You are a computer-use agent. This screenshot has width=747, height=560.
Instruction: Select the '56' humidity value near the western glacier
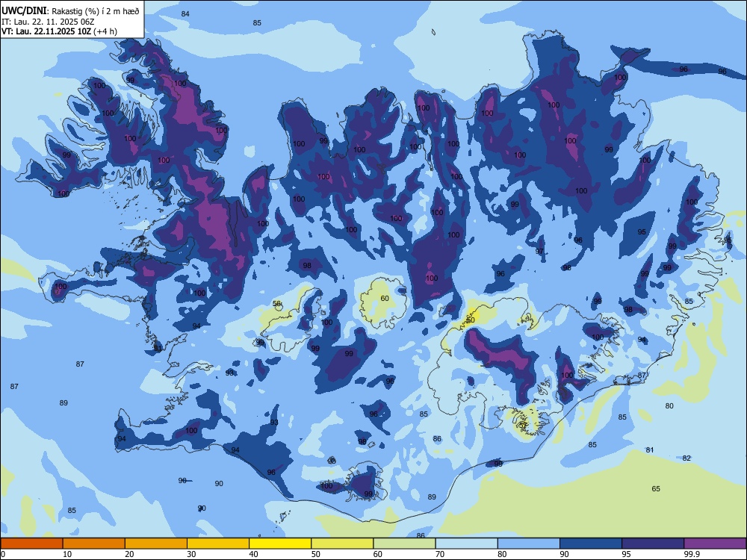[277, 304]
